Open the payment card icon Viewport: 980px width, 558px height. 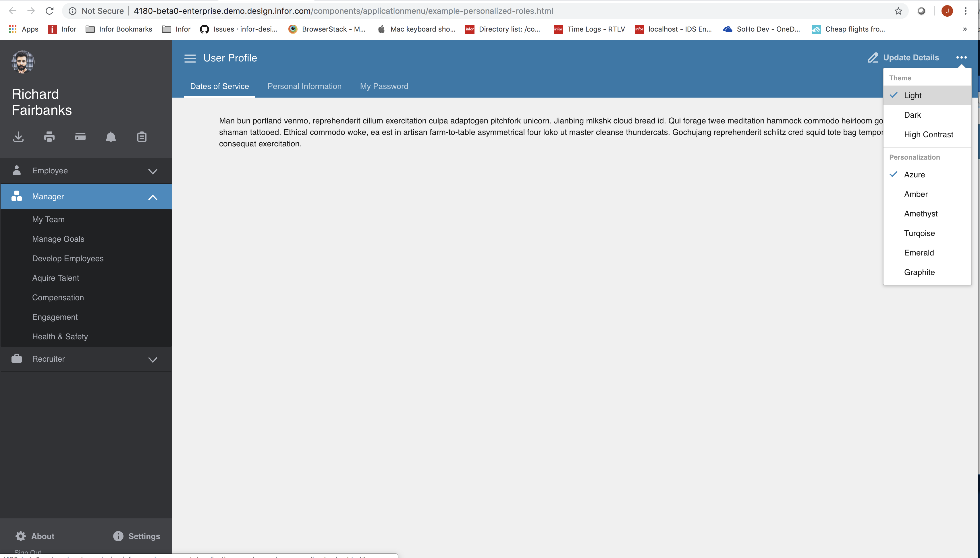point(80,137)
